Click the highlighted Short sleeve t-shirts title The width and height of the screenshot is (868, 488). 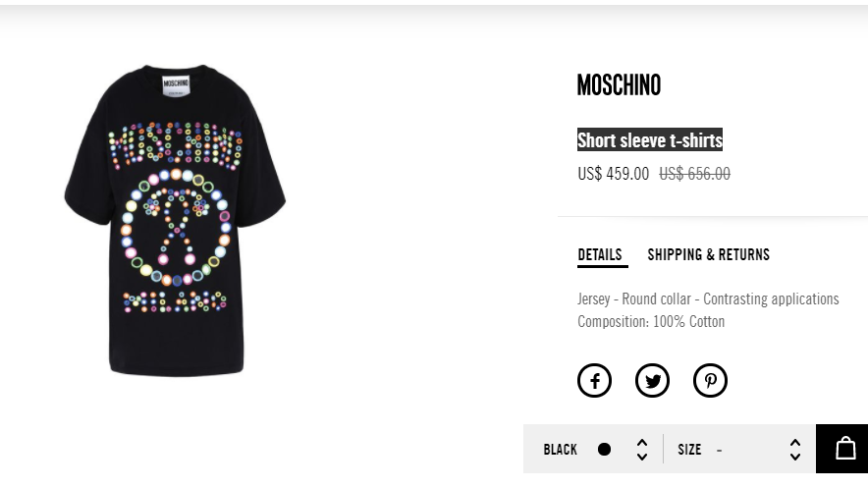point(650,140)
